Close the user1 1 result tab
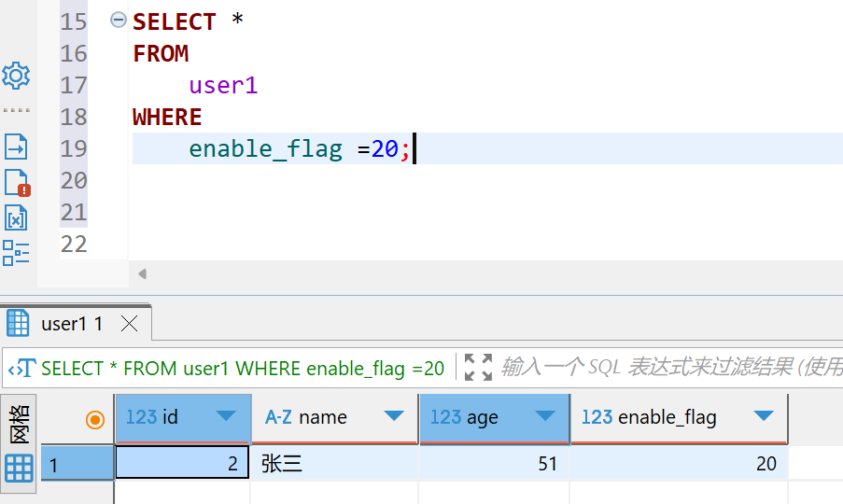The height and width of the screenshot is (504, 843). click(130, 324)
